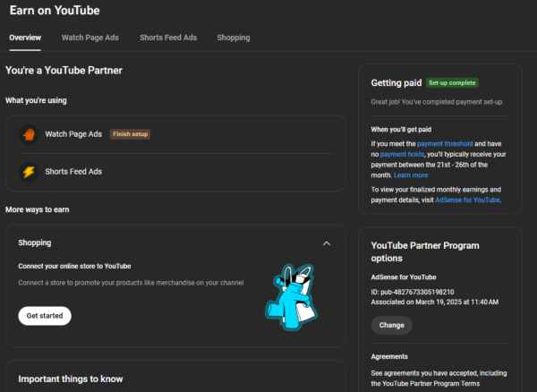Click "You're a YouTube Partner" heading
The image size is (537, 392).
pos(64,70)
